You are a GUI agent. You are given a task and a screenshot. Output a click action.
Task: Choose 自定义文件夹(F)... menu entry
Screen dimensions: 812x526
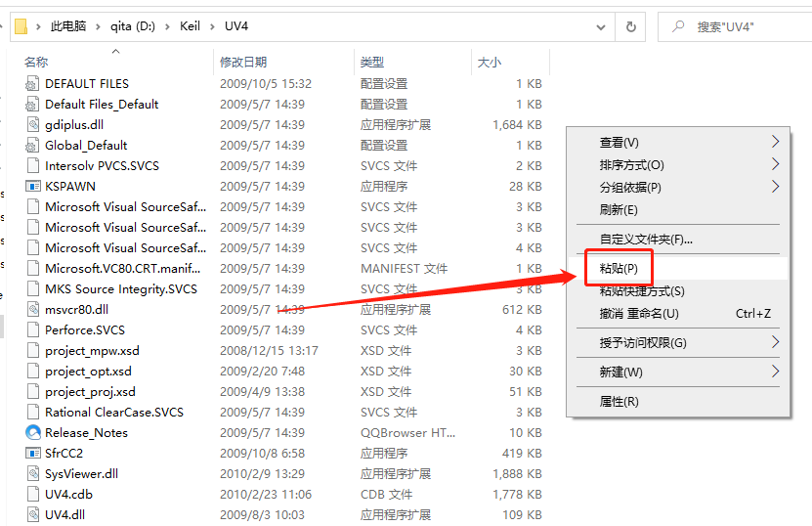(679, 239)
